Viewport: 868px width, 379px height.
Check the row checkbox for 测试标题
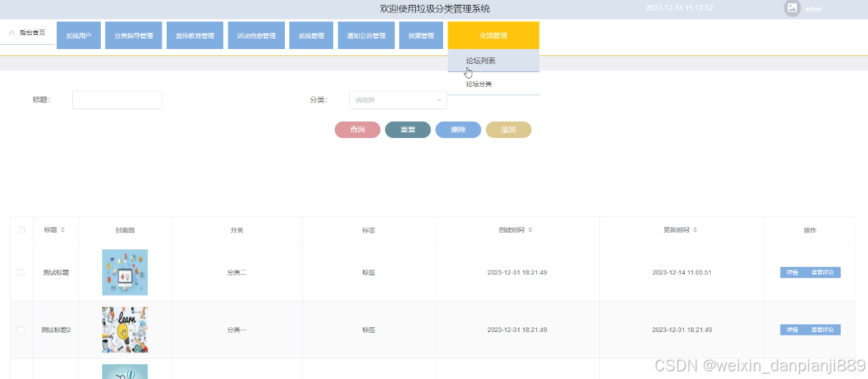(21, 273)
